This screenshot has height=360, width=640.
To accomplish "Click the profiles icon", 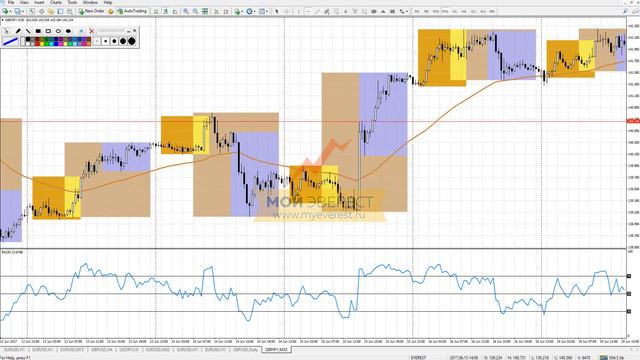I will coord(18,11).
